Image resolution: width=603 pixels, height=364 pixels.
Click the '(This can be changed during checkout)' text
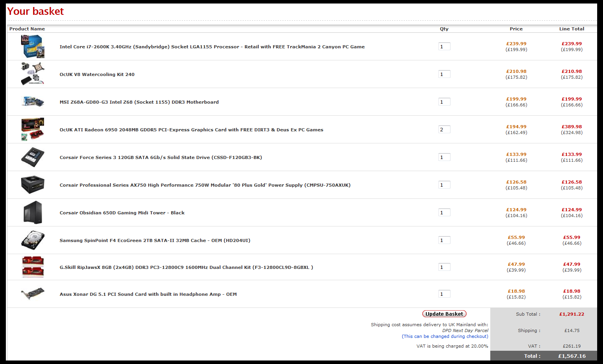[x=445, y=336]
